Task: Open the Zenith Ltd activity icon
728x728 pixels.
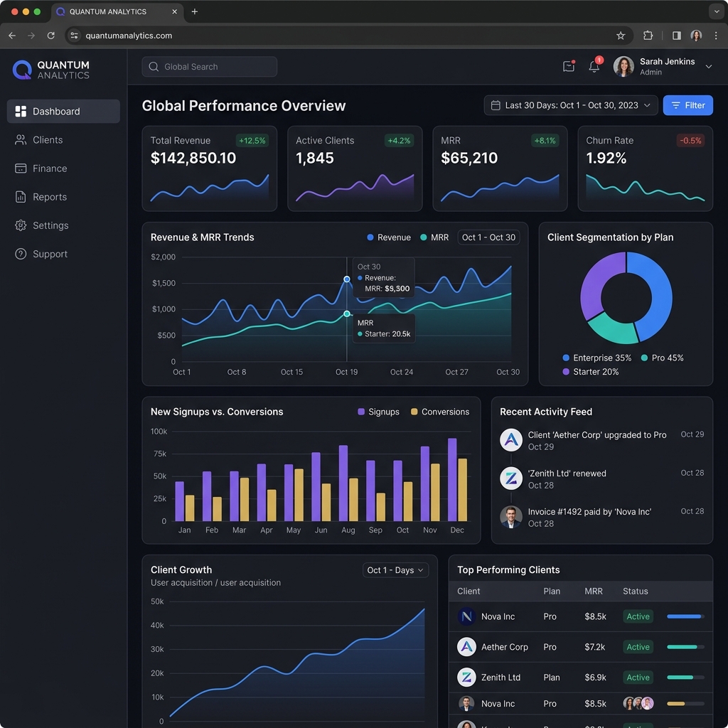Action: [511, 478]
